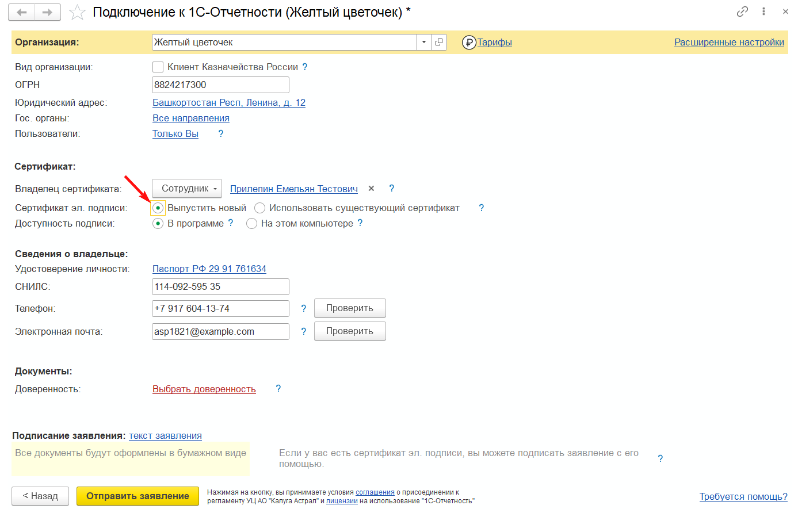Image resolution: width=798 pixels, height=532 pixels.
Task: Click the Телефон input field
Action: click(220, 308)
